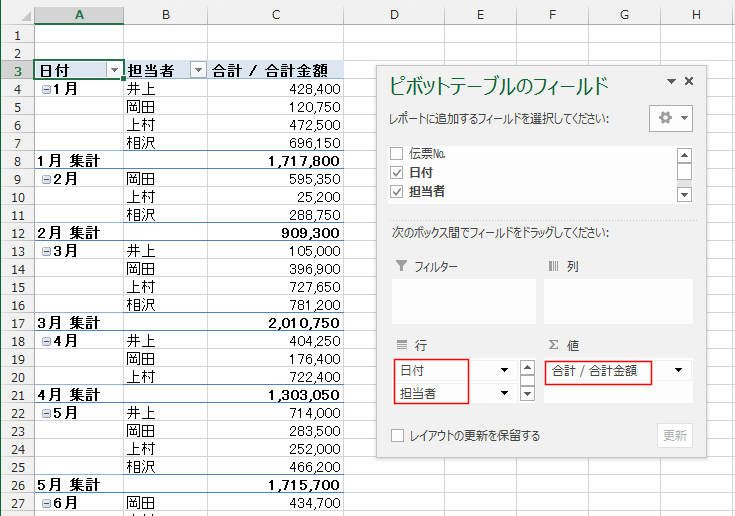Open the 日付 filter dropdown in cell A3
Image resolution: width=735 pixels, height=516 pixels.
pos(113,70)
